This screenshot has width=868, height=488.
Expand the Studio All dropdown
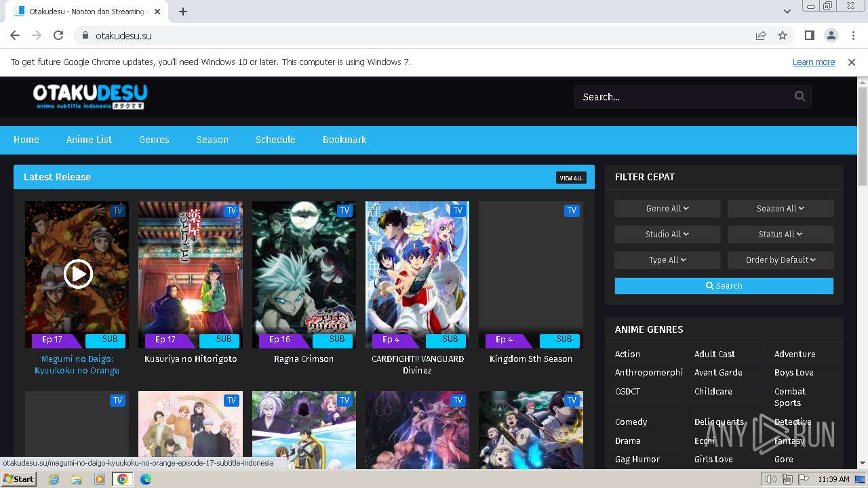click(667, 235)
